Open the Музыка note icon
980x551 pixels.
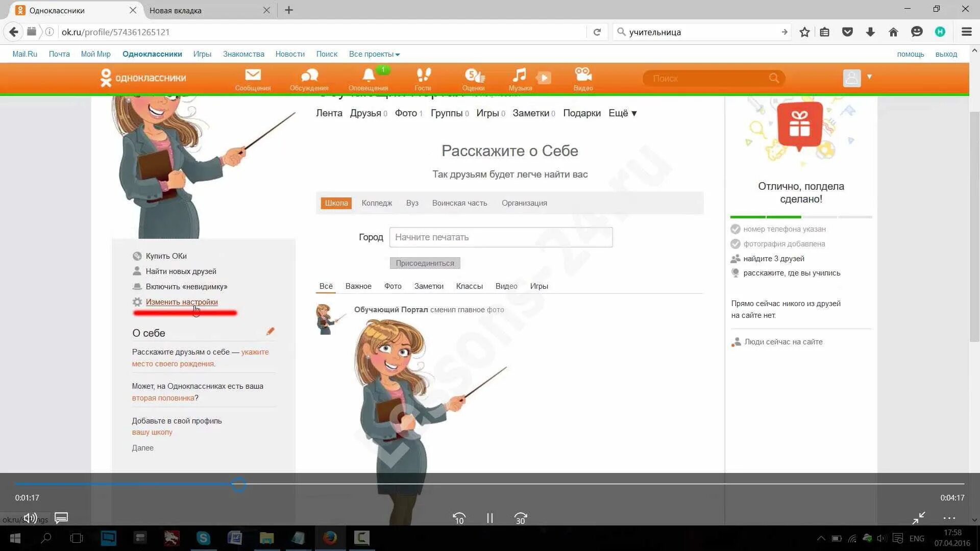coord(519,75)
